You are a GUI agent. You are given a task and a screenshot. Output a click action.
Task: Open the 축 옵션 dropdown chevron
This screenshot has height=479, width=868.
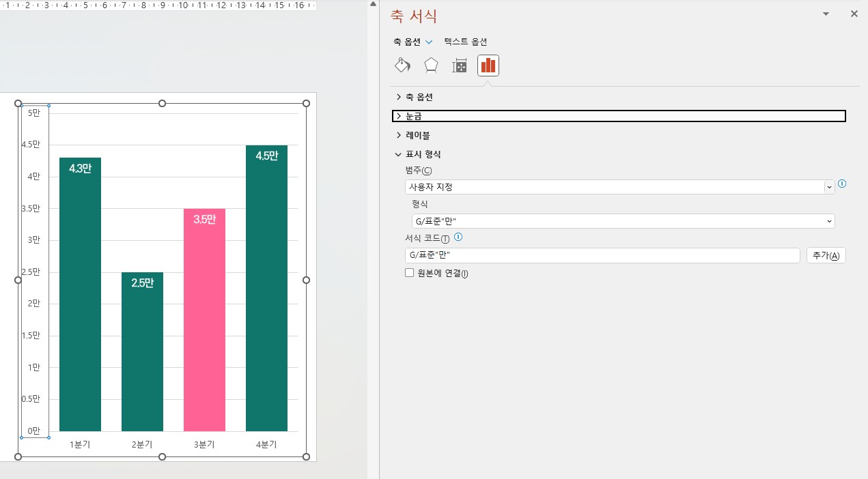(x=429, y=42)
